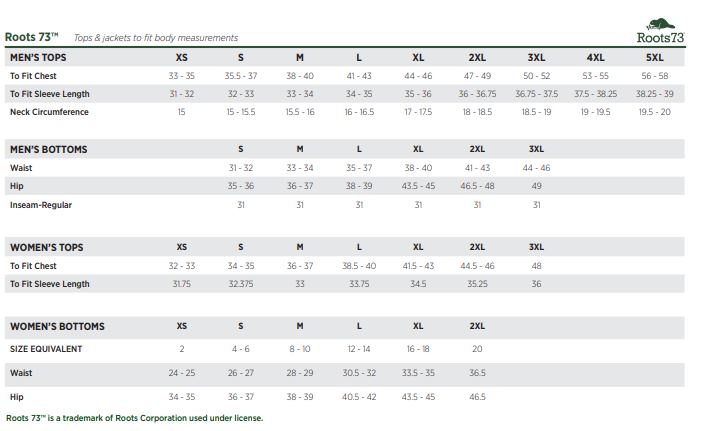Click Men's Tops Neck Circumference row label
Viewport: 702px width, 431px height.
pos(49,112)
